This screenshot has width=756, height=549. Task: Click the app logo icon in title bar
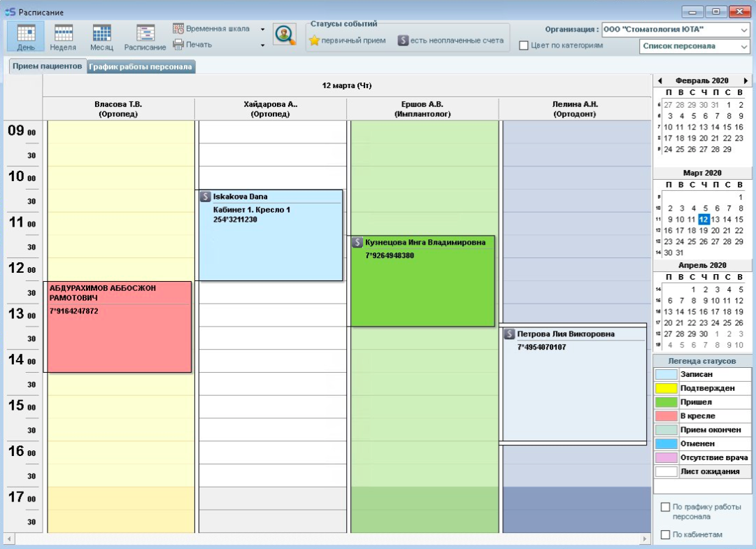10,12
